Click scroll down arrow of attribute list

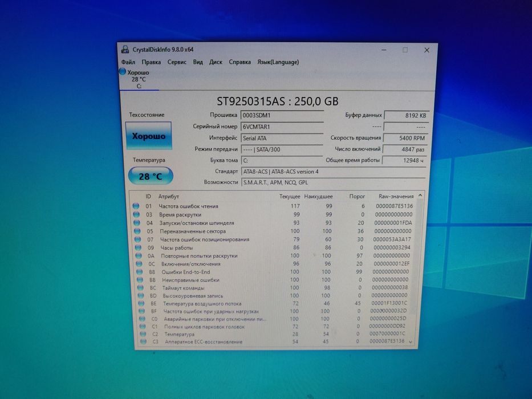point(411,342)
